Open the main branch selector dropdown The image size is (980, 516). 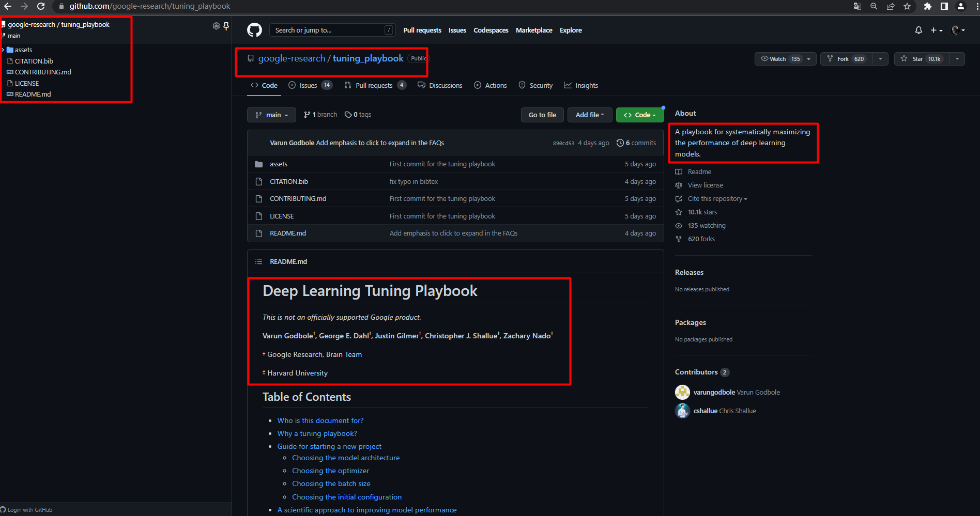(271, 115)
